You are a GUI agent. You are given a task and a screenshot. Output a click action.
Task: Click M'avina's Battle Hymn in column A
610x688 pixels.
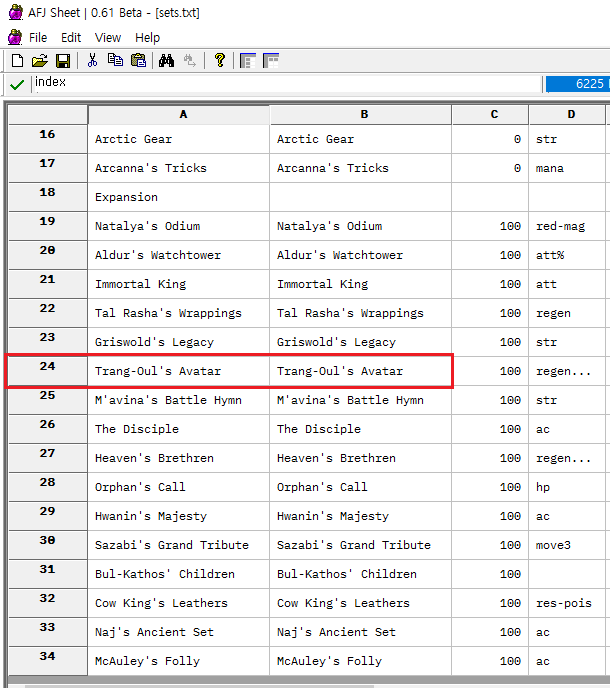[x=179, y=400]
